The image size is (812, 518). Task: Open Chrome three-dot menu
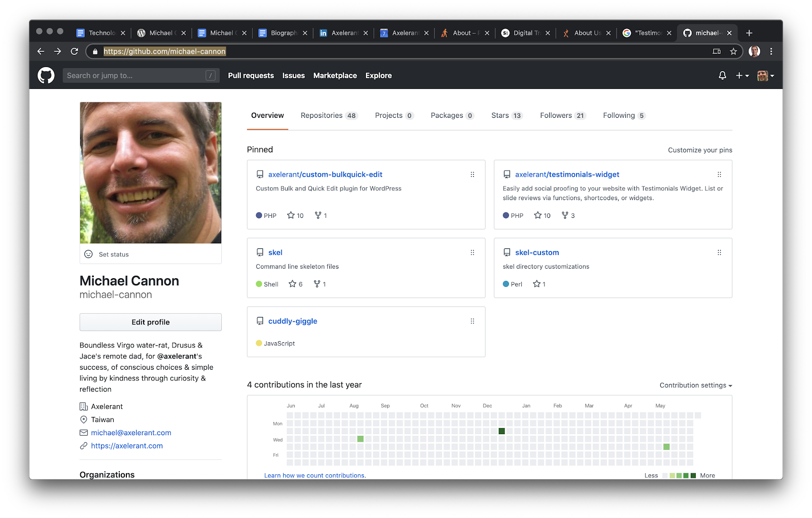tap(771, 51)
